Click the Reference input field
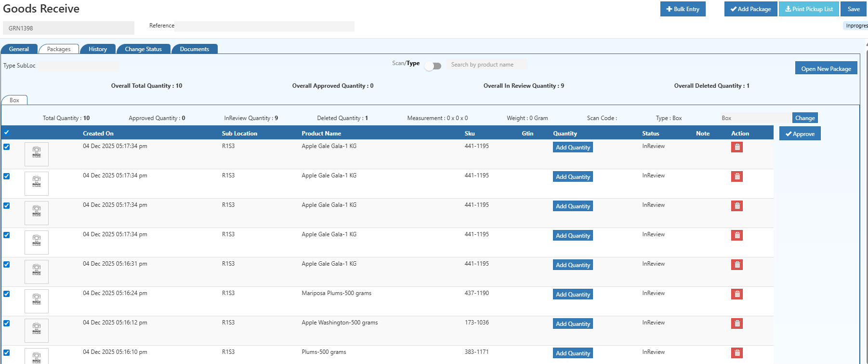The width and height of the screenshot is (868, 364). [264, 26]
